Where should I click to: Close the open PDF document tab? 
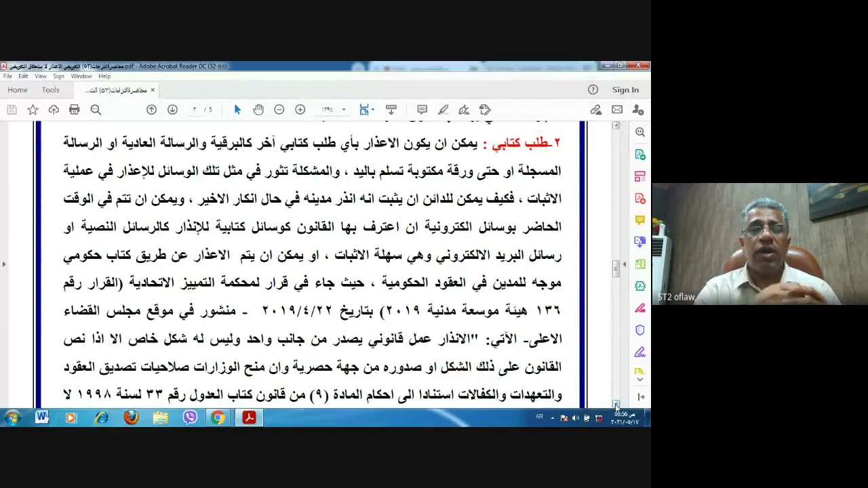pyautogui.click(x=153, y=89)
